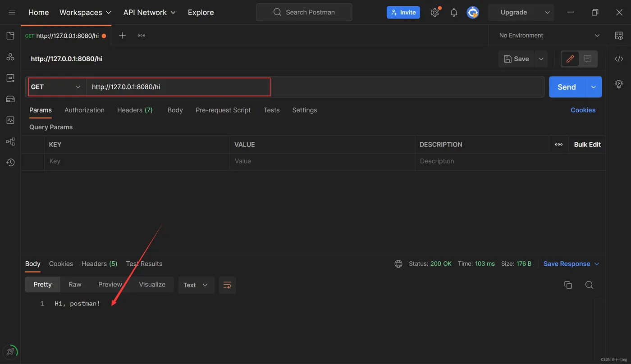This screenshot has height=364, width=631.
Task: Open the settings gear icon
Action: (x=435, y=13)
